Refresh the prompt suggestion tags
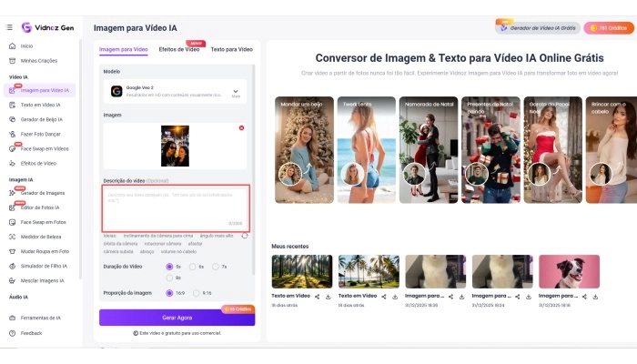The image size is (637, 364). pos(245,236)
